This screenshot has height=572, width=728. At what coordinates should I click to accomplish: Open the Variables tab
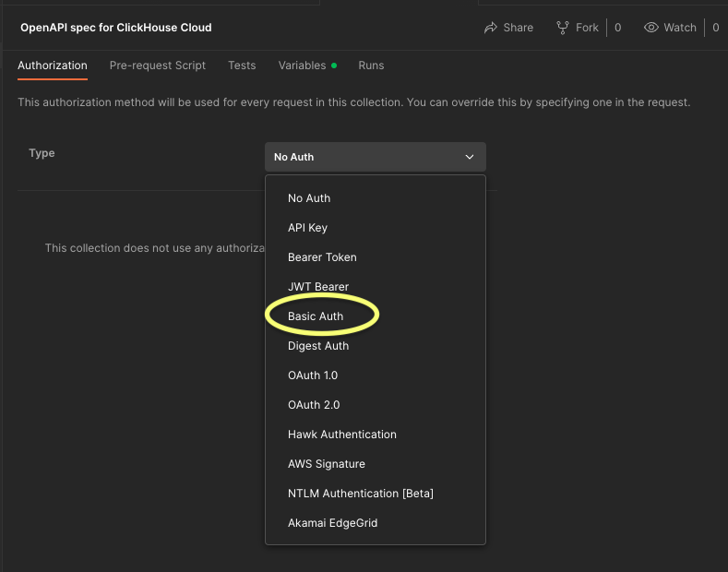click(303, 66)
